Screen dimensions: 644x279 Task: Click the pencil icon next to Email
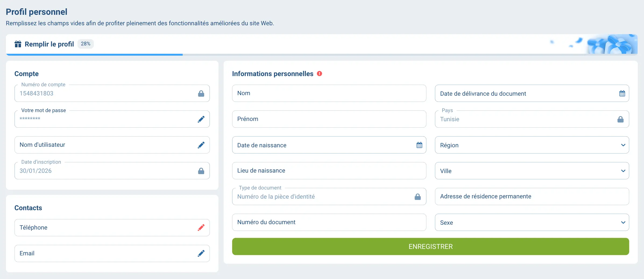point(201,253)
